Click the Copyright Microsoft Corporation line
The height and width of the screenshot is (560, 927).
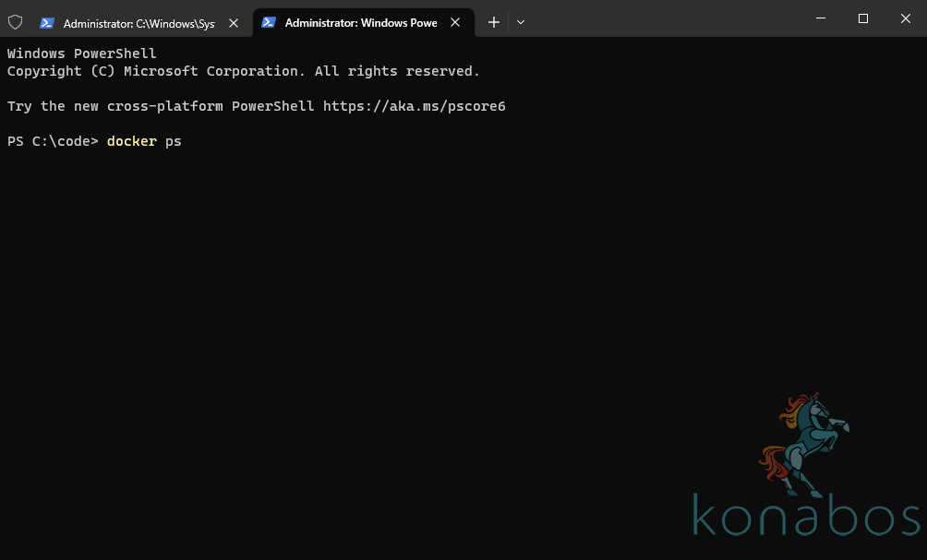point(242,70)
